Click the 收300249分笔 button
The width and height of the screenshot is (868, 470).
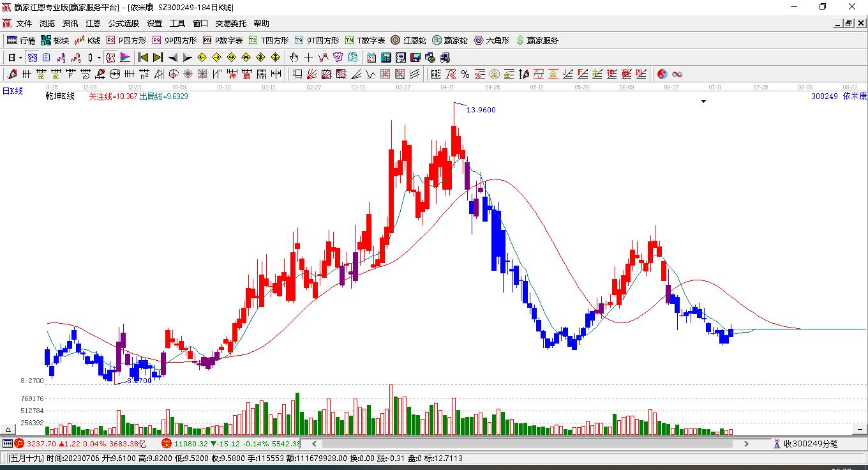(x=805, y=444)
